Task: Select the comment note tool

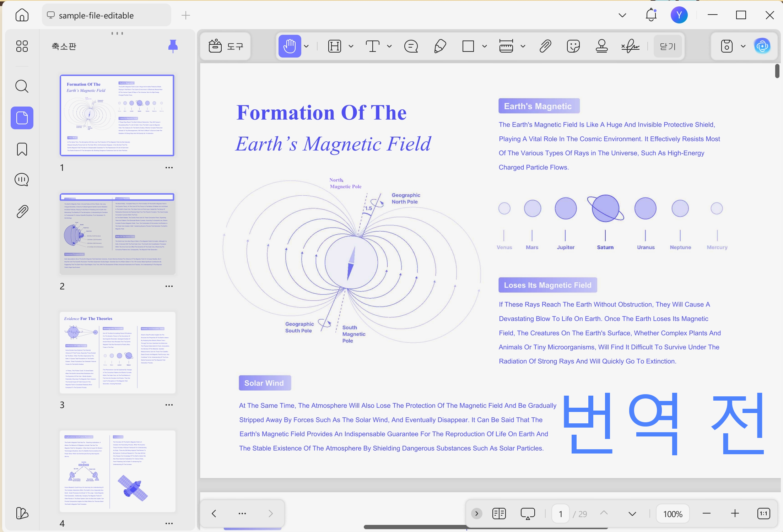Action: (x=411, y=46)
